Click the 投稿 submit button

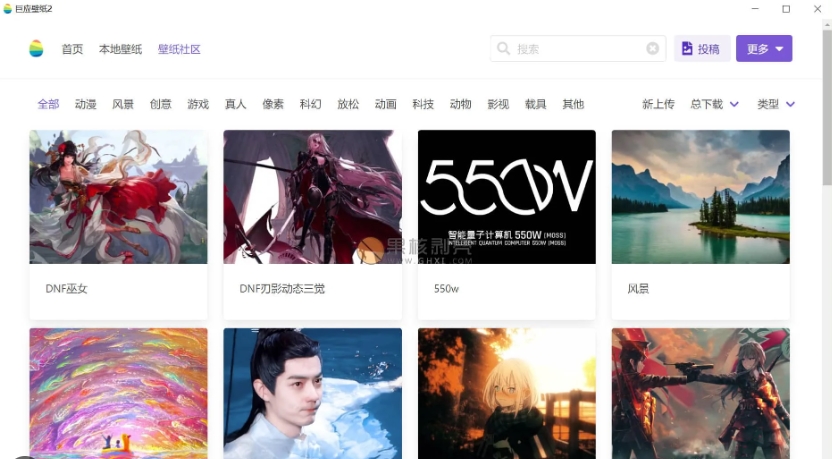(x=702, y=49)
